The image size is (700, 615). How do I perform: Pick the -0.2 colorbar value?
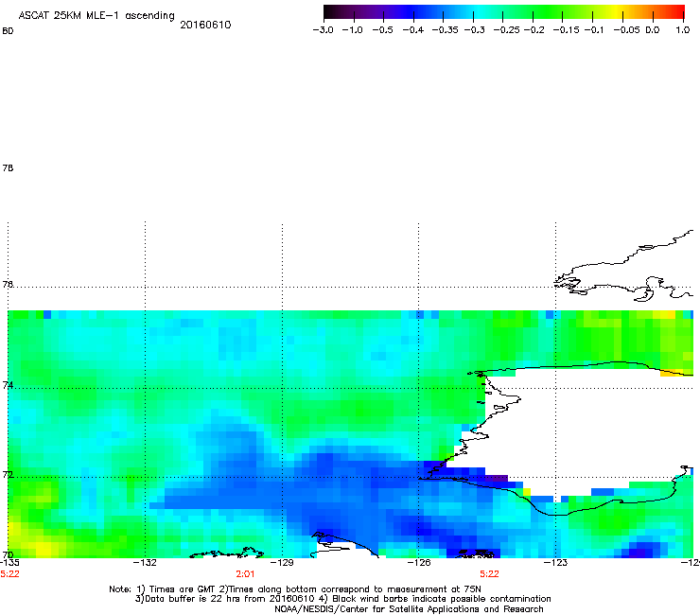[x=534, y=30]
